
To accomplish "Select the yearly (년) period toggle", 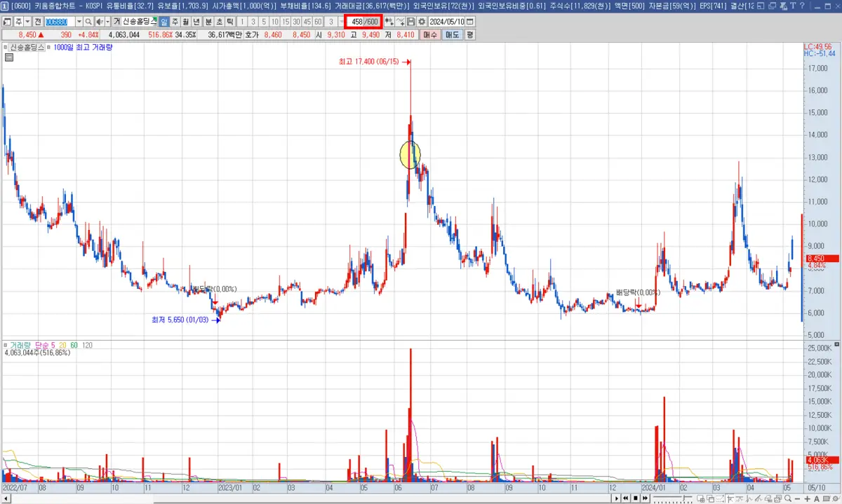I will click(196, 22).
